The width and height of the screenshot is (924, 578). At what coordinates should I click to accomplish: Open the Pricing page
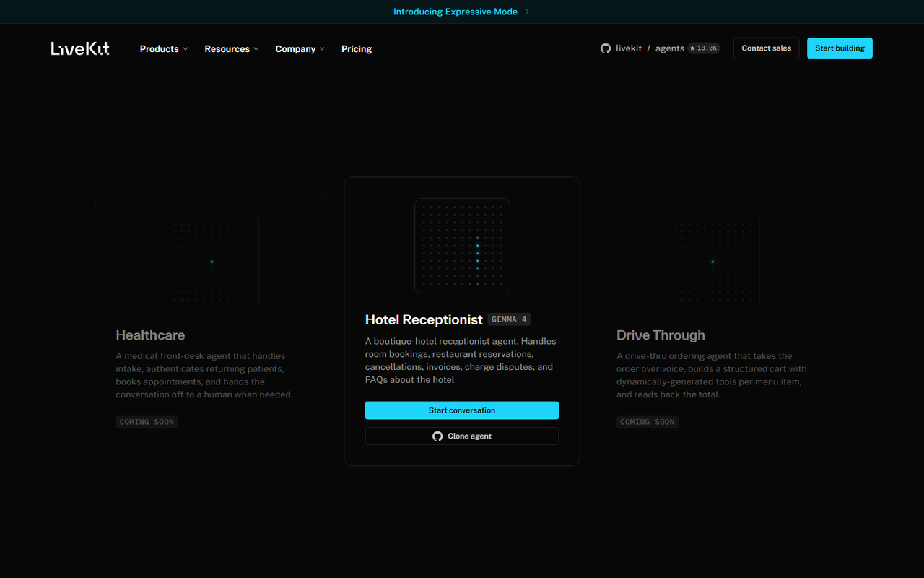pos(357,49)
